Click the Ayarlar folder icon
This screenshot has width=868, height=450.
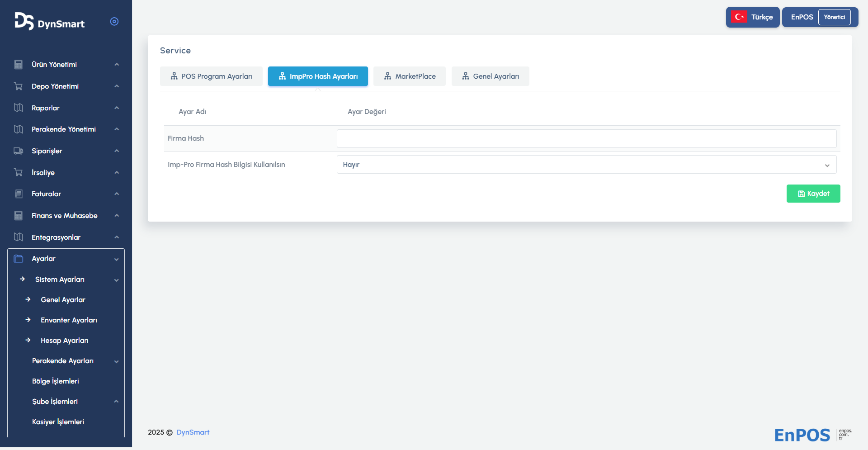click(x=19, y=259)
